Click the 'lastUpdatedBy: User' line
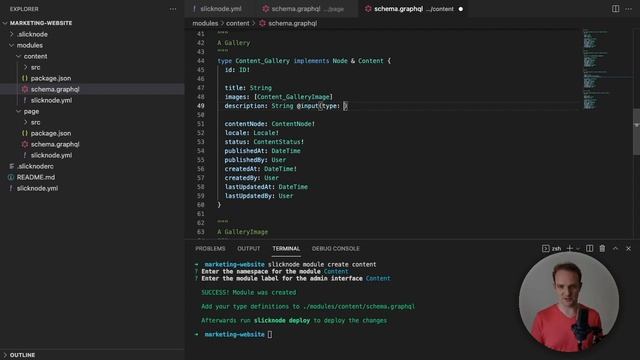Screen dimensions: 640x360 [259, 196]
